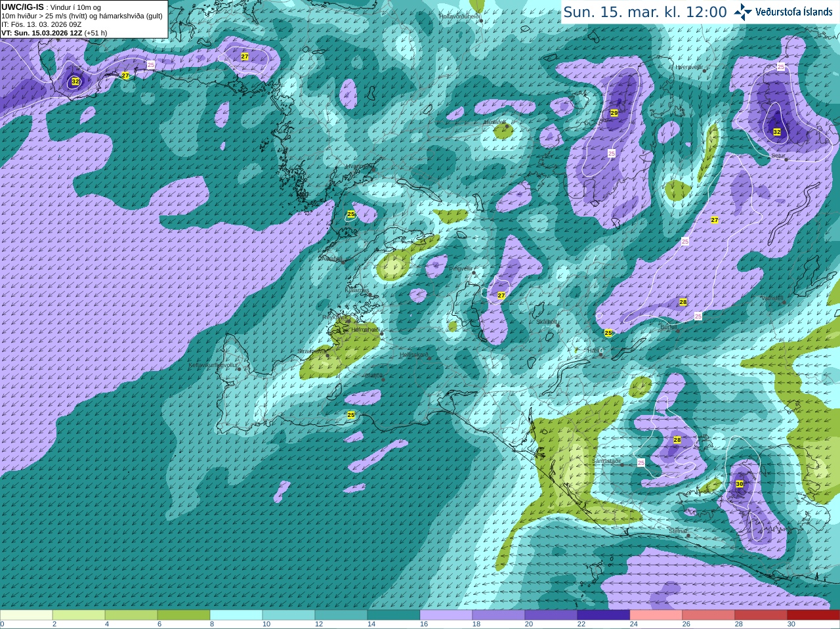Pick the 26–28 m/s legend color
This screenshot has width=840, height=629.
pyautogui.click(x=709, y=615)
